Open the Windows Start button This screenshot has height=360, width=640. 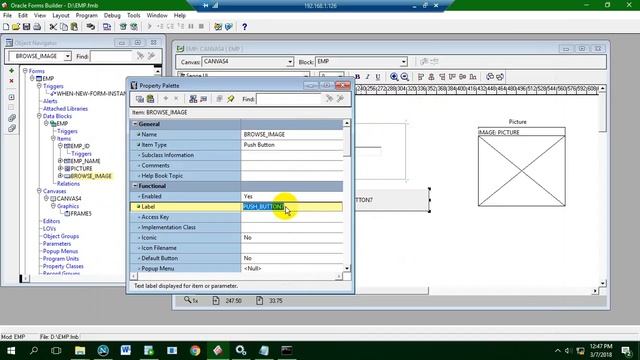pos(11,351)
